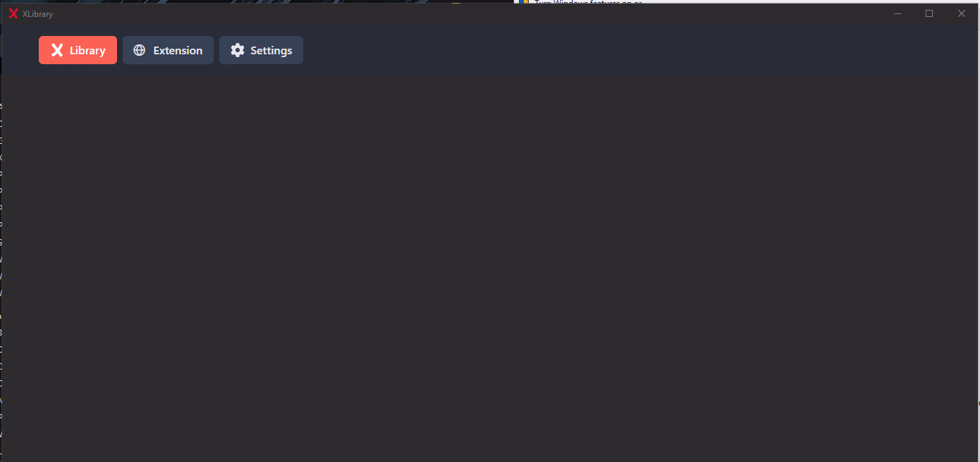Click the red XLibrary logo in title bar
Screen dimensions: 980x462
pyautogui.click(x=13, y=13)
